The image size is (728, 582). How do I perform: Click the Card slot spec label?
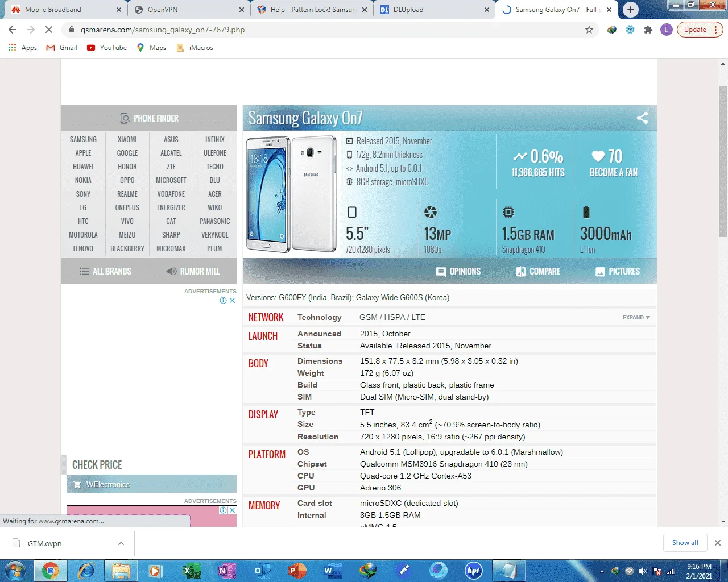tap(315, 503)
